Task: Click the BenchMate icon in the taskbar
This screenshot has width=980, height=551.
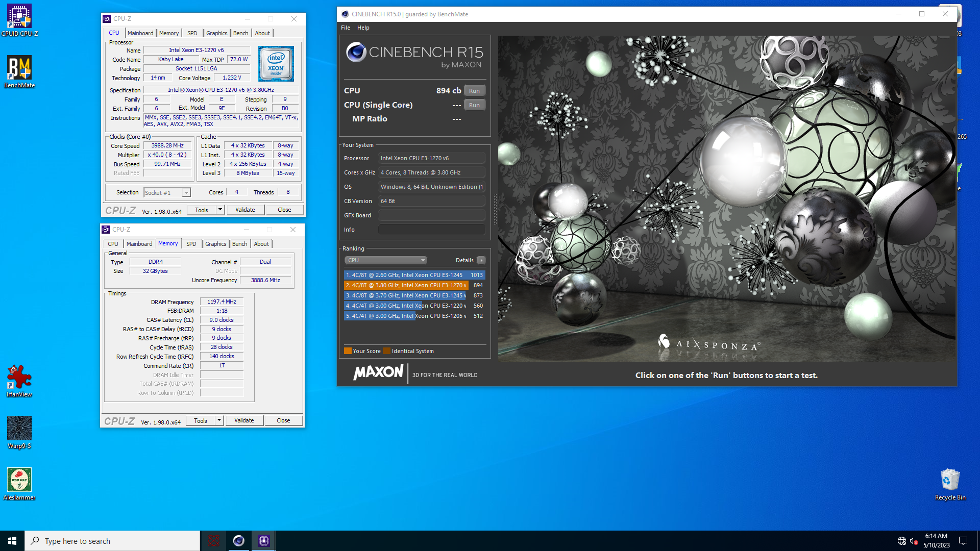Action: coord(214,541)
